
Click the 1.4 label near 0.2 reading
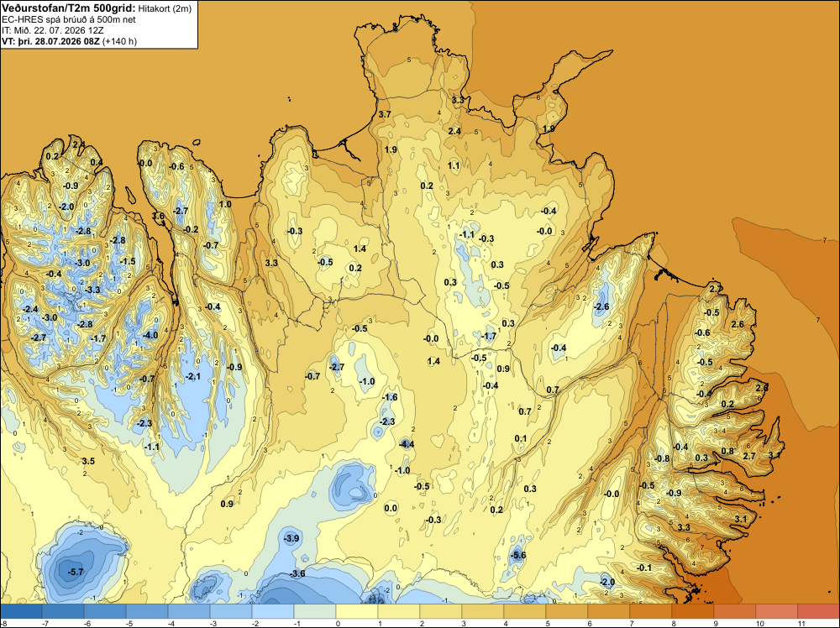(x=360, y=249)
